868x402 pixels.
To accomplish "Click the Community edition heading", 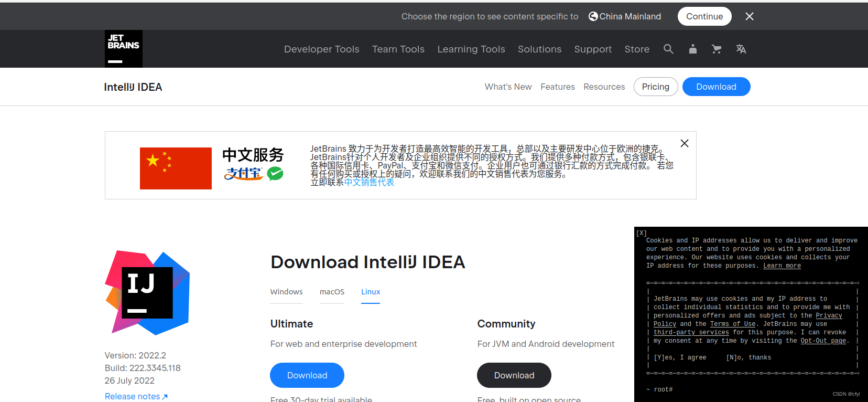I will (x=506, y=324).
